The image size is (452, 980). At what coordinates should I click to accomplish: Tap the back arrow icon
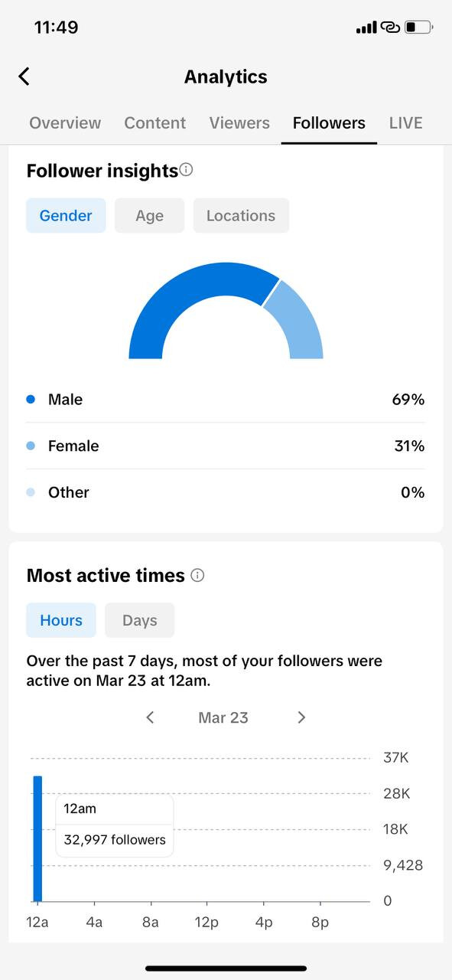tap(24, 77)
